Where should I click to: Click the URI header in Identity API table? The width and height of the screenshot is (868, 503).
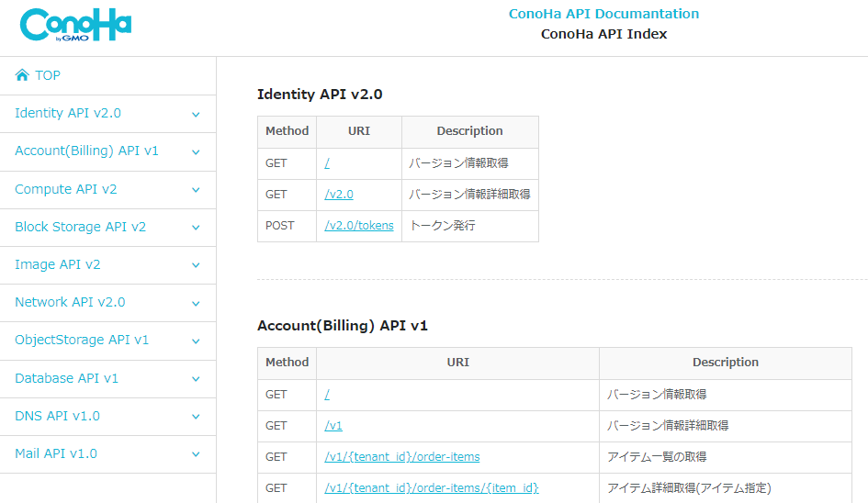359,131
